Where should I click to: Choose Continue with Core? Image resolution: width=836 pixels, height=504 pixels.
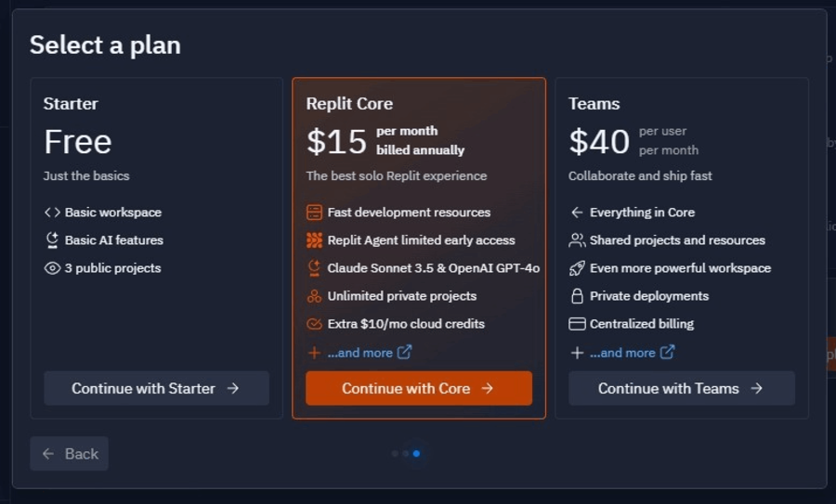click(x=419, y=388)
